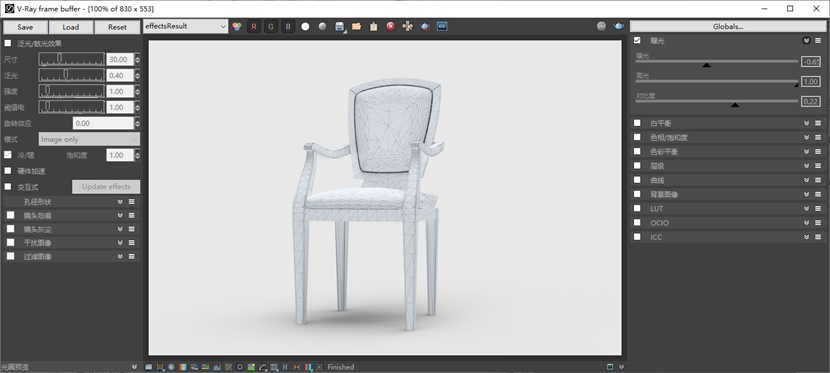Open the 模式 Image only dropdown
The image size is (830, 373).
point(89,139)
